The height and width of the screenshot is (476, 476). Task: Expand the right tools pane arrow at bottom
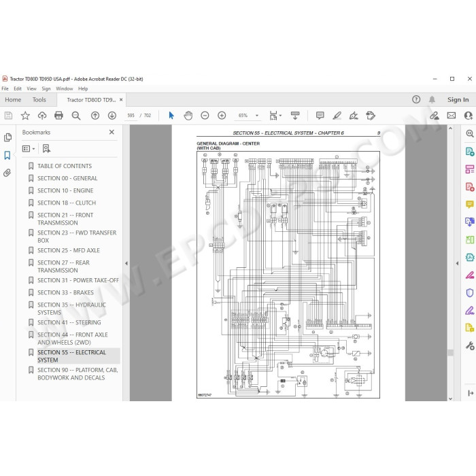pos(471,393)
